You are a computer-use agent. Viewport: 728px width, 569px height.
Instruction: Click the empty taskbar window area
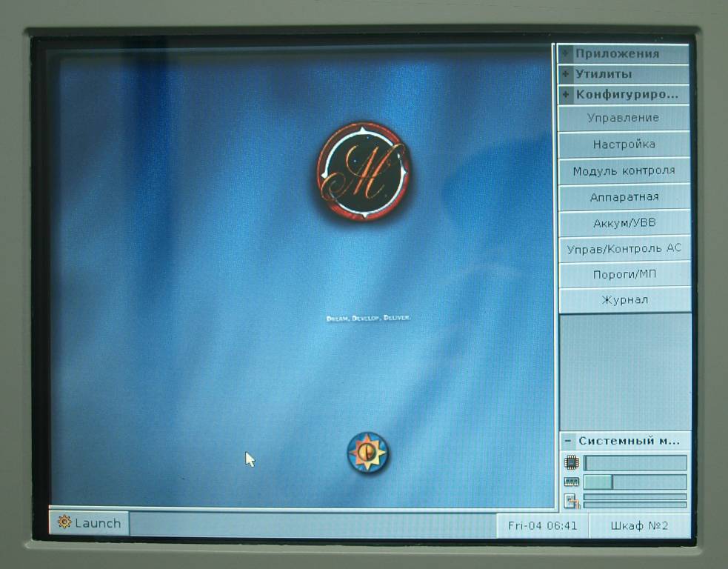click(313, 525)
